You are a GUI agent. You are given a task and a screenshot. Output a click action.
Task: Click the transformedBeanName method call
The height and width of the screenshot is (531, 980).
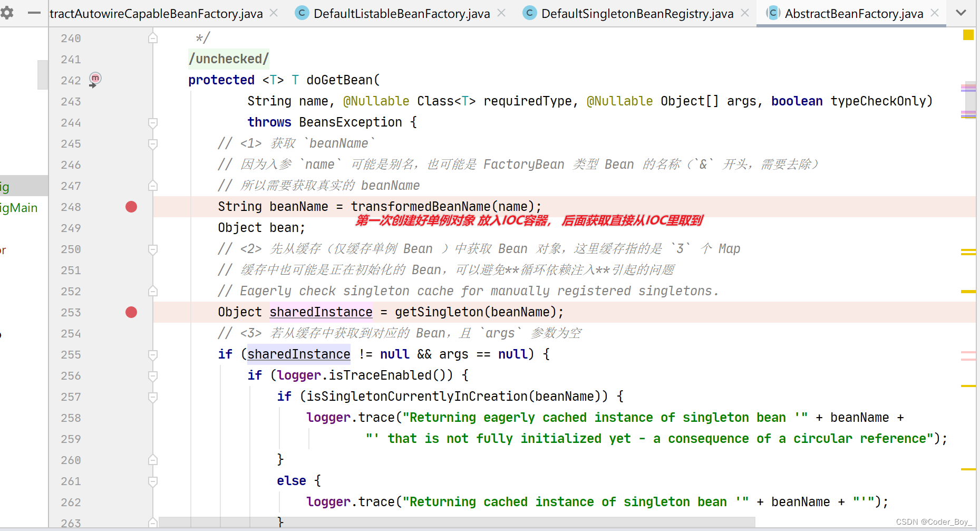tap(421, 207)
